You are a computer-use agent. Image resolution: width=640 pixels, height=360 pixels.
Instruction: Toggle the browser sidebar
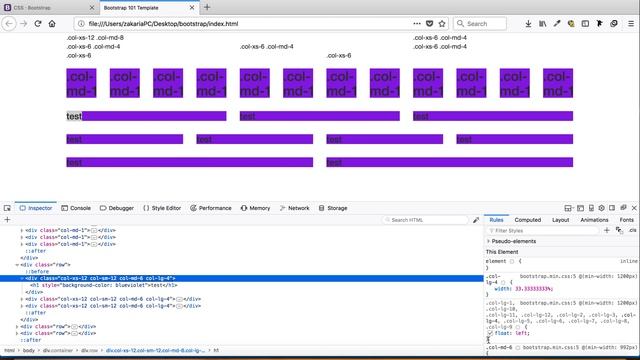[585, 24]
